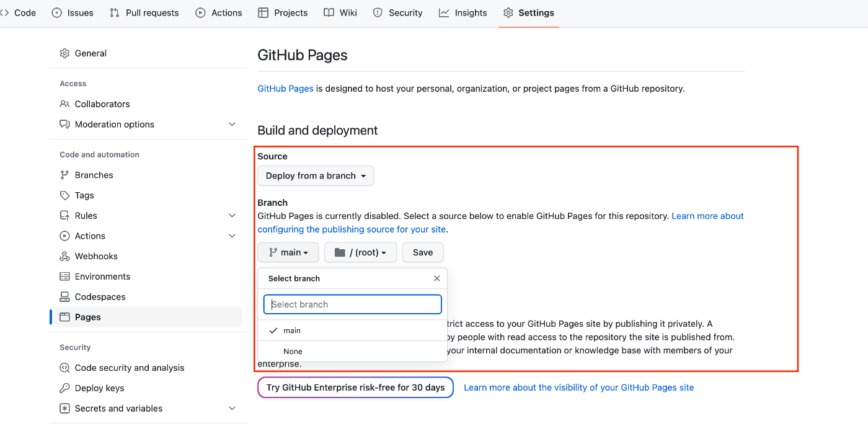Click the Branches icon in sidebar
868x434 pixels.
point(64,175)
